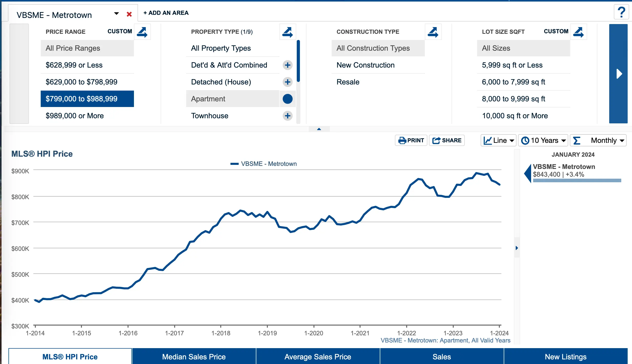Add Detached (House) with plus icon

288,82
